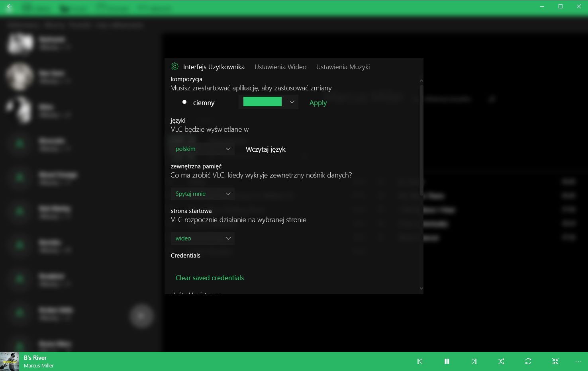
Task: Open the green accent color dropdown
Action: (x=269, y=102)
